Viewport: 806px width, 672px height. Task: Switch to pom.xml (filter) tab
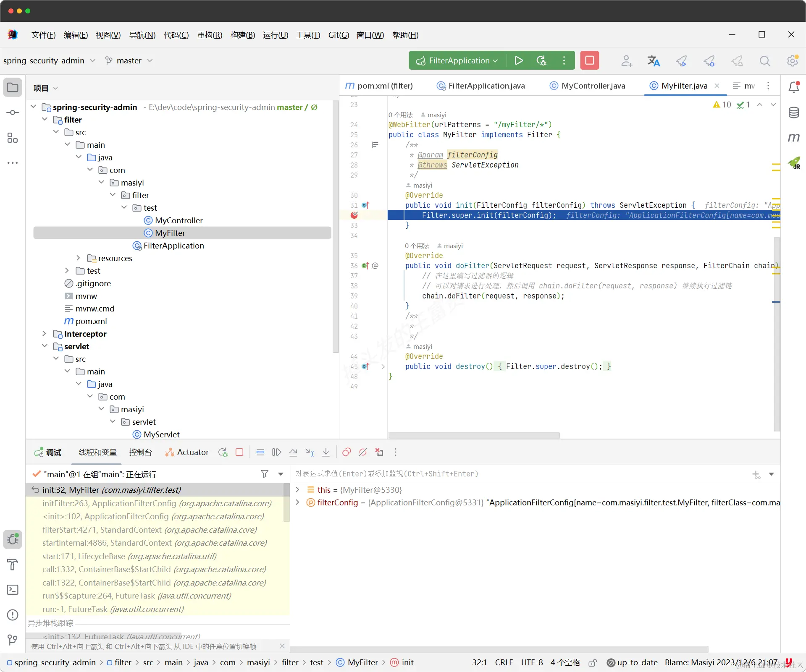(379, 86)
